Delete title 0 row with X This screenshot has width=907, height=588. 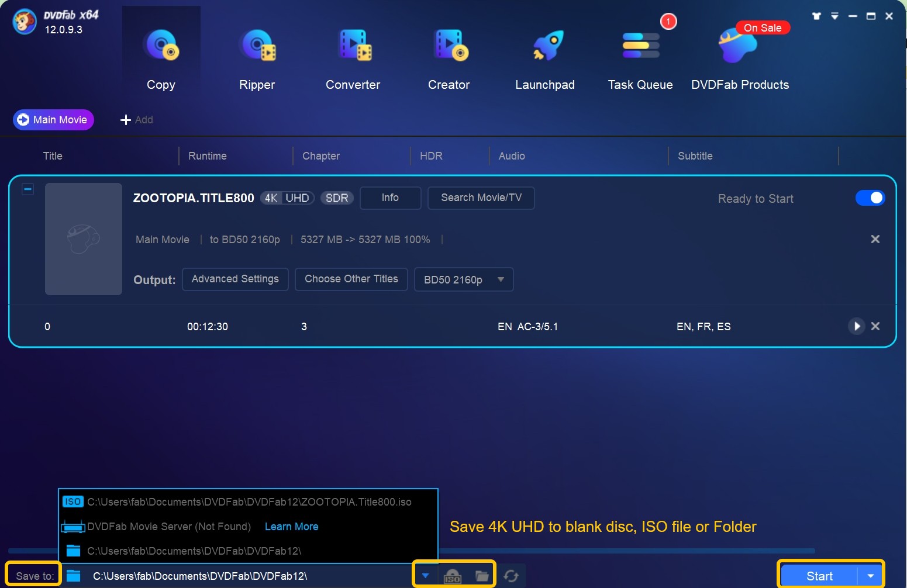[875, 326]
